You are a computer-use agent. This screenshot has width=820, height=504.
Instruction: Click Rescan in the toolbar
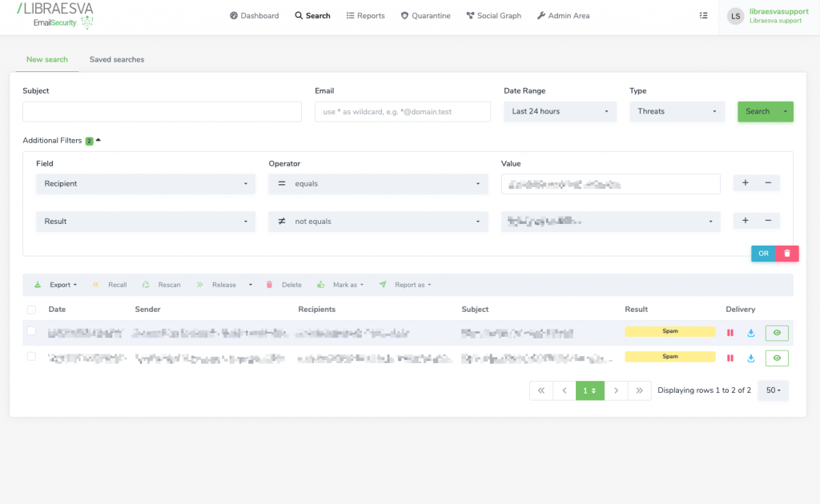(x=162, y=285)
